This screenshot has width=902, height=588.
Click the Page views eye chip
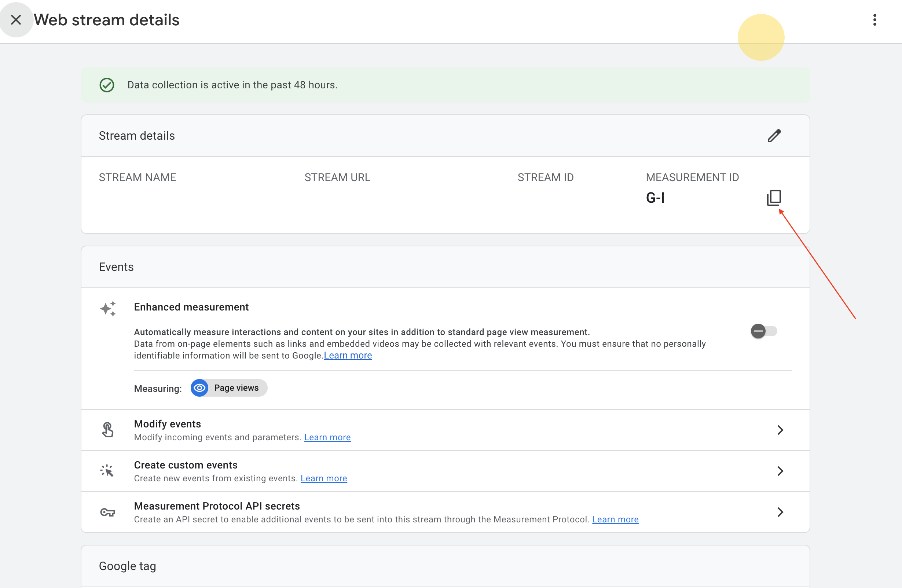click(229, 388)
